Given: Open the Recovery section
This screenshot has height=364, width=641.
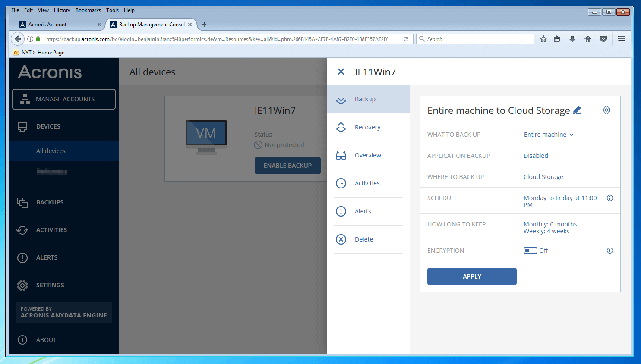Looking at the screenshot, I should 367,127.
